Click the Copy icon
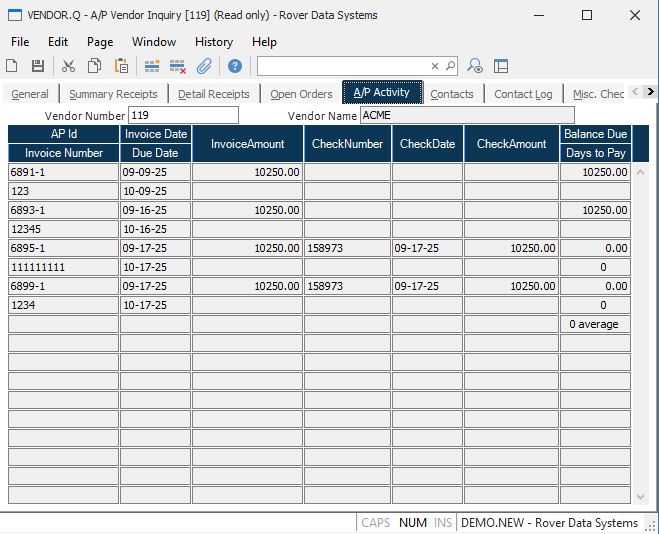 click(x=94, y=66)
